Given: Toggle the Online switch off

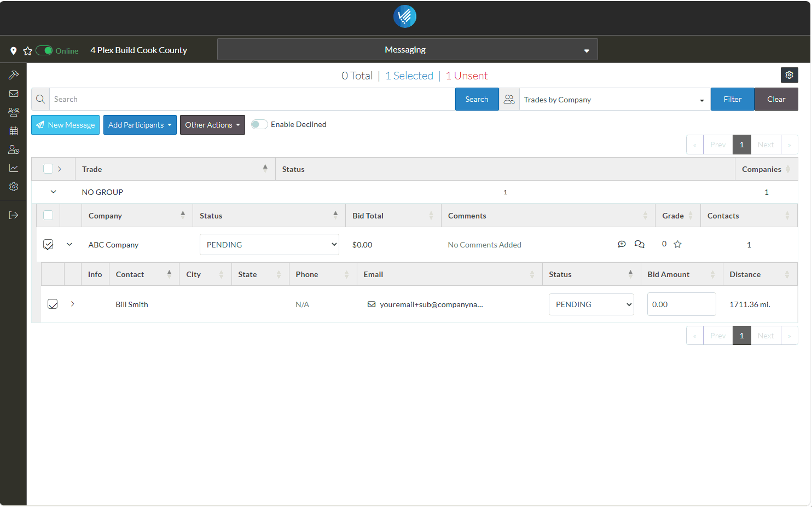Looking at the screenshot, I should coord(44,51).
